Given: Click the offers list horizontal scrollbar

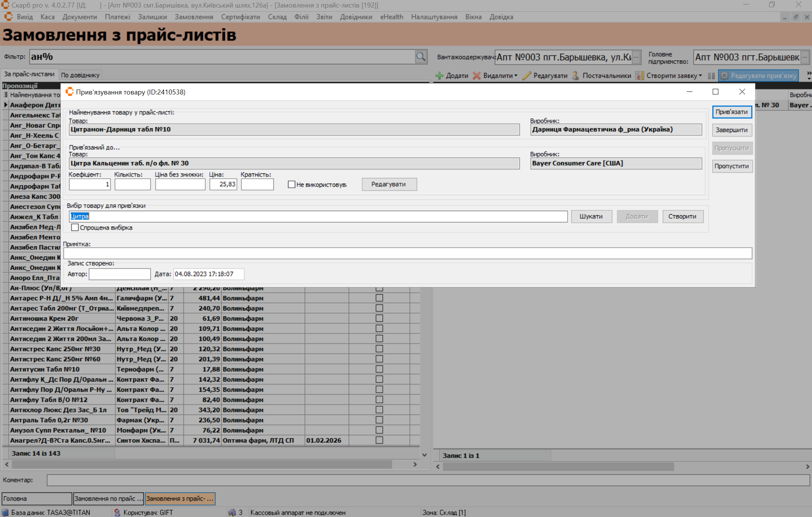Looking at the screenshot, I should [x=202, y=464].
